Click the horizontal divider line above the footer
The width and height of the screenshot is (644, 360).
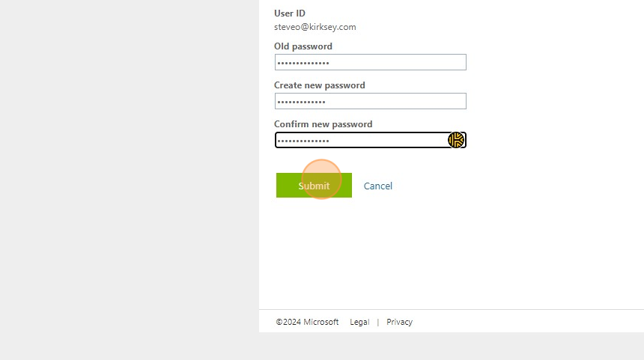(449, 309)
